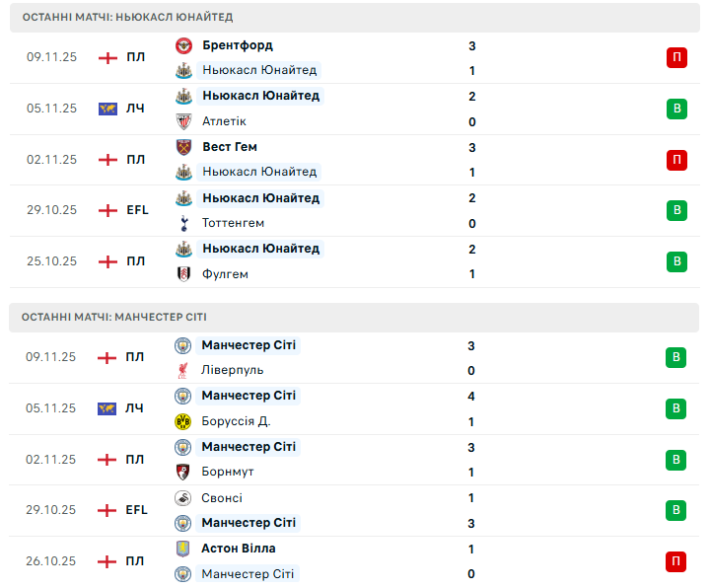Screen dimensions: 710x588
Task: Open the Брентфорд team link
Action: point(237,45)
